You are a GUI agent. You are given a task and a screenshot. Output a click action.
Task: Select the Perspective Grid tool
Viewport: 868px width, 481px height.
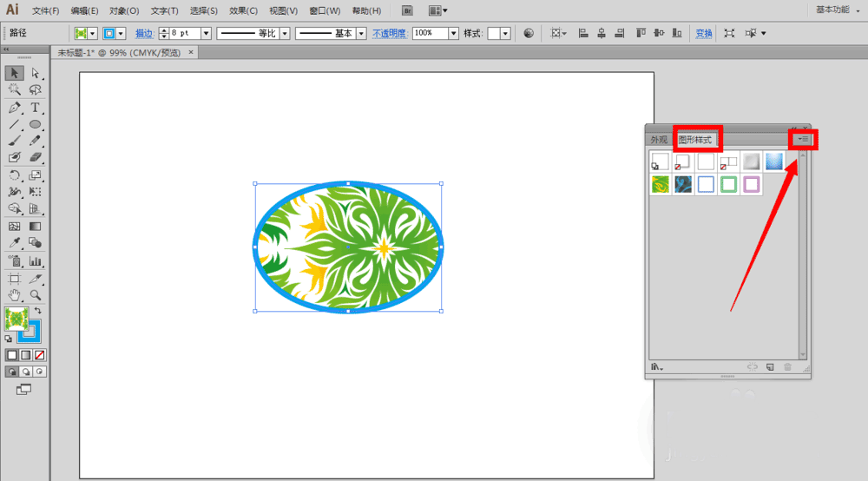click(x=36, y=208)
